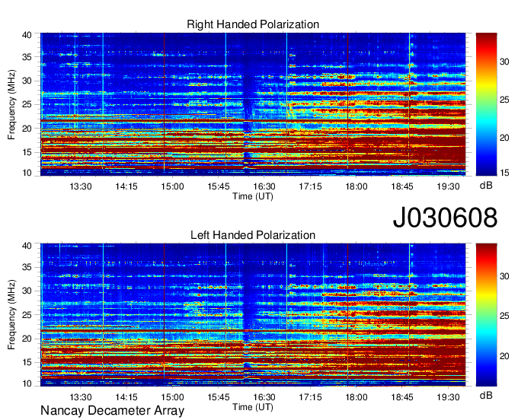Select the J030608 label
This screenshot has height=420, width=518.
click(445, 218)
